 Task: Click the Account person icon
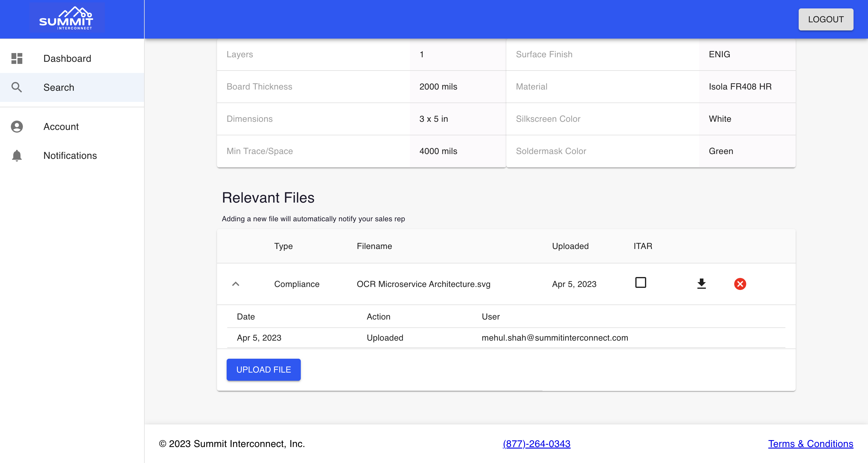(x=17, y=127)
